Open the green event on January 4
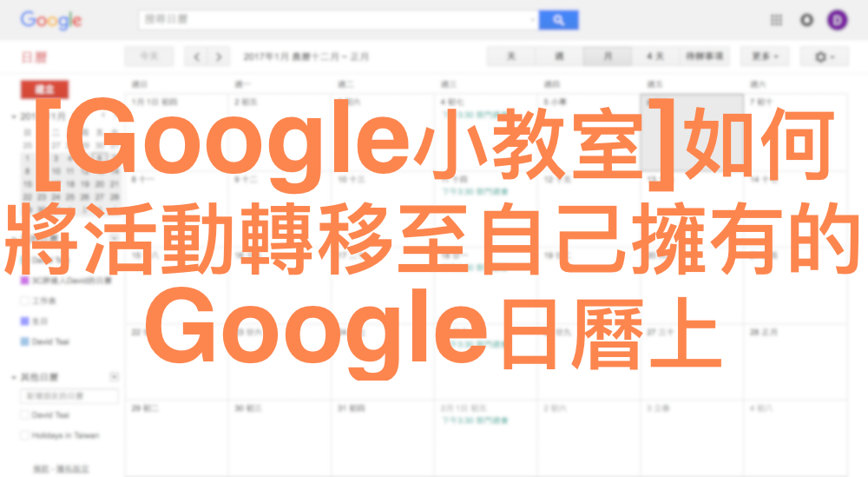The height and width of the screenshot is (477, 868). click(475, 114)
